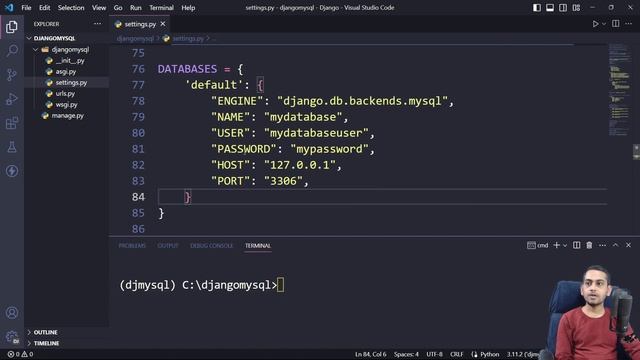Click the terminal prompt input area
640x360 pixels.
point(280,285)
